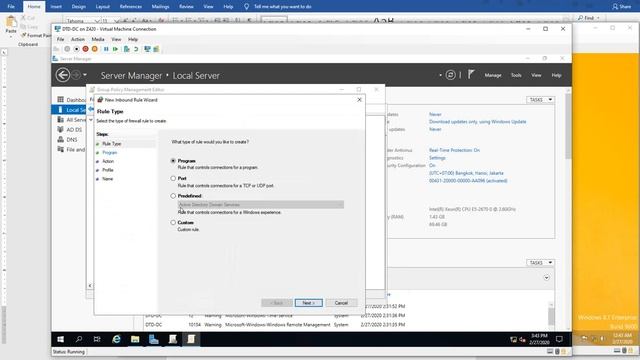This screenshot has width=640, height=360.
Task: Select the Port rule type radio button
Action: click(x=173, y=178)
